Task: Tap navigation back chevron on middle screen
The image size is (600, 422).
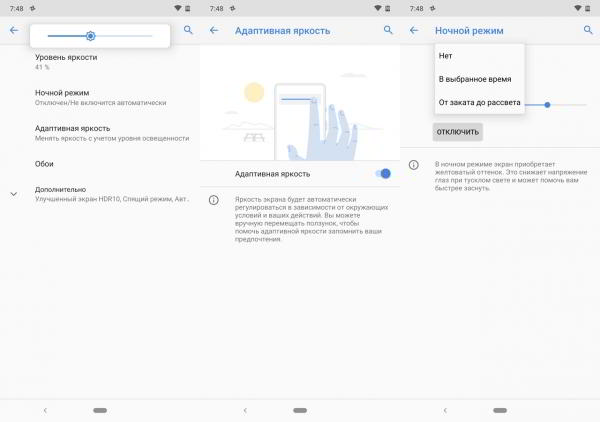Action: (x=245, y=410)
